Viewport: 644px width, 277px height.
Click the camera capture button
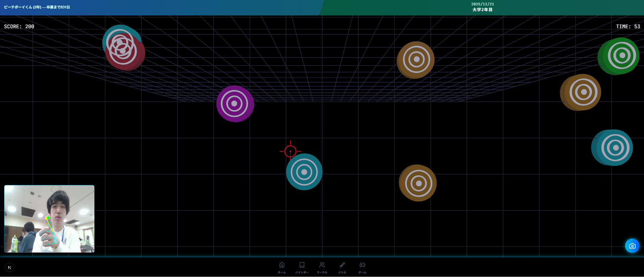(x=632, y=246)
